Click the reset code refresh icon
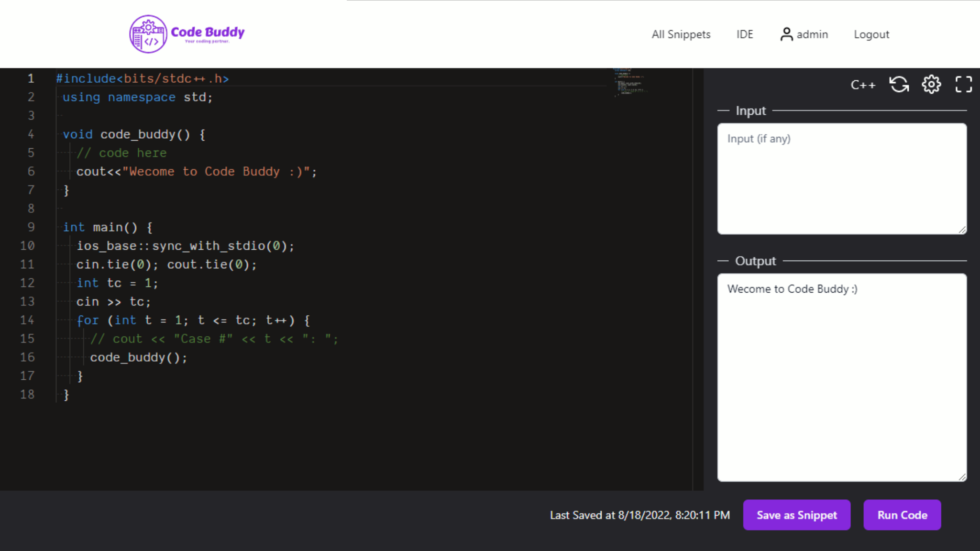Image resolution: width=980 pixels, height=551 pixels. point(899,85)
